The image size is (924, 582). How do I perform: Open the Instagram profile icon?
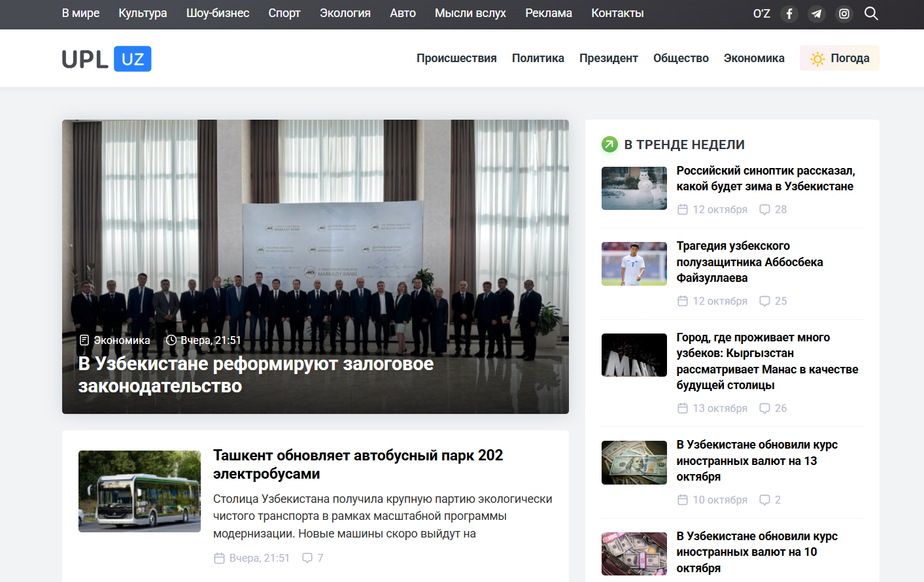(x=844, y=14)
